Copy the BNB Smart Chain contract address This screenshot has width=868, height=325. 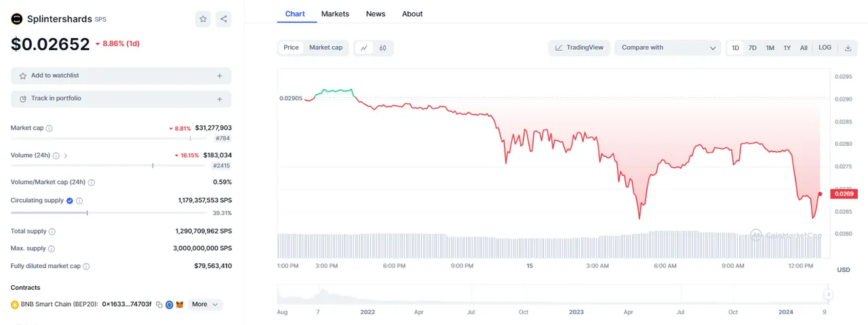click(159, 305)
